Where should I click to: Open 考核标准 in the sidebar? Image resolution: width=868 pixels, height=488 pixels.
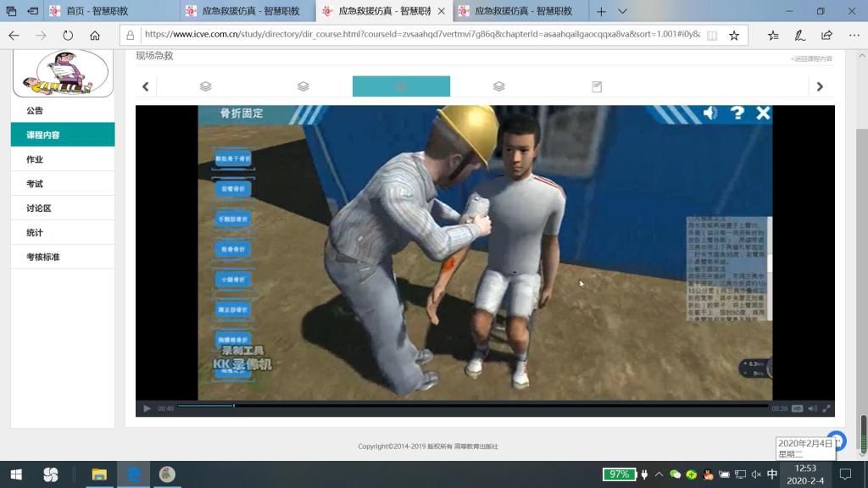[63, 257]
